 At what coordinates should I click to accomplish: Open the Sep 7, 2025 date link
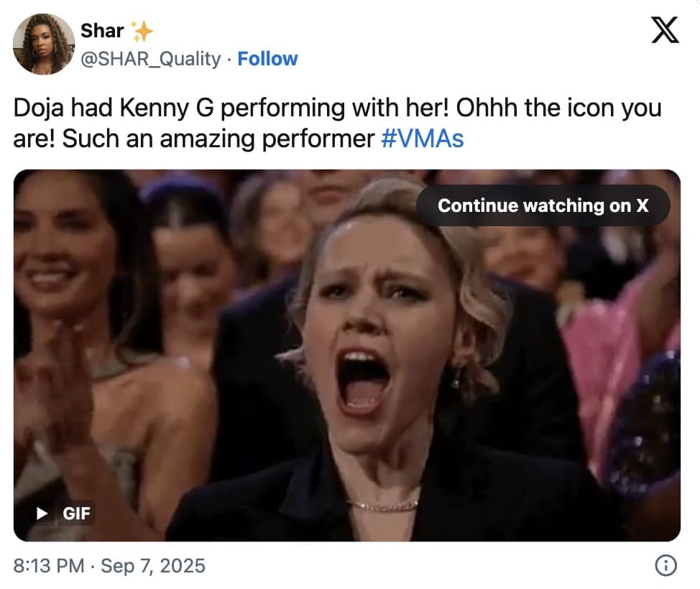coord(153,565)
